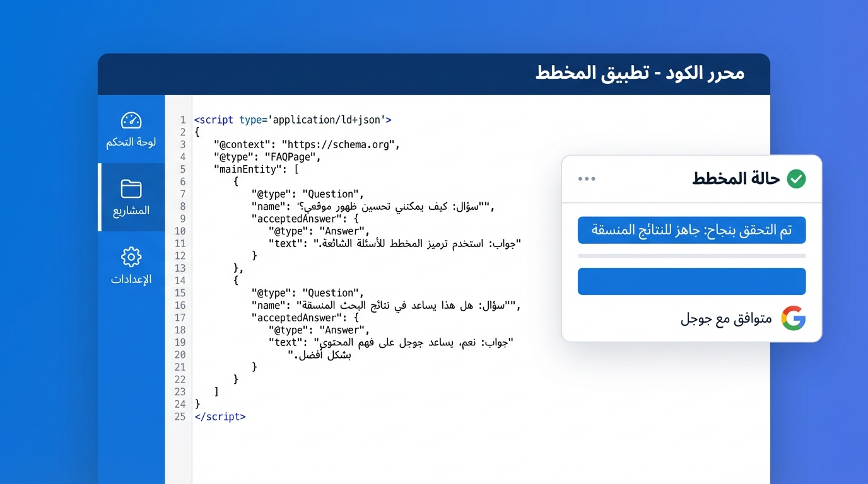Click the green checkmark status icon
The height and width of the screenshot is (484, 868).
coord(797,179)
